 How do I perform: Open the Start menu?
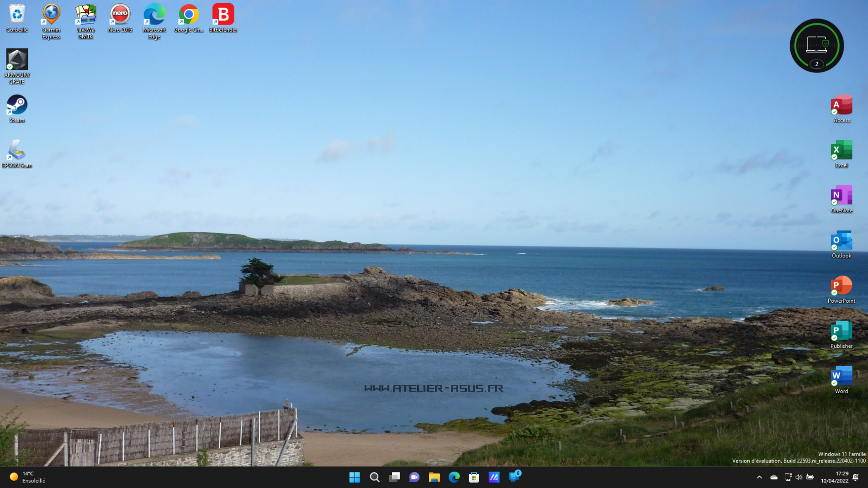pyautogui.click(x=355, y=477)
